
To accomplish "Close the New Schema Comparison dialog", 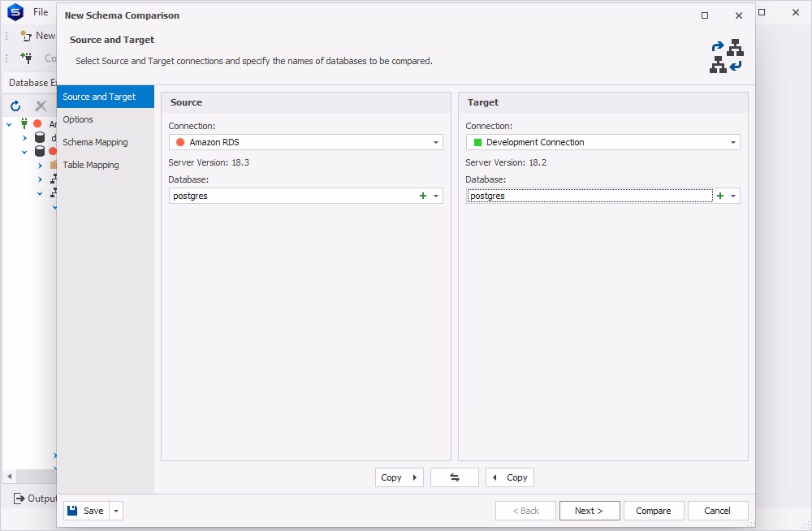I will coord(739,15).
